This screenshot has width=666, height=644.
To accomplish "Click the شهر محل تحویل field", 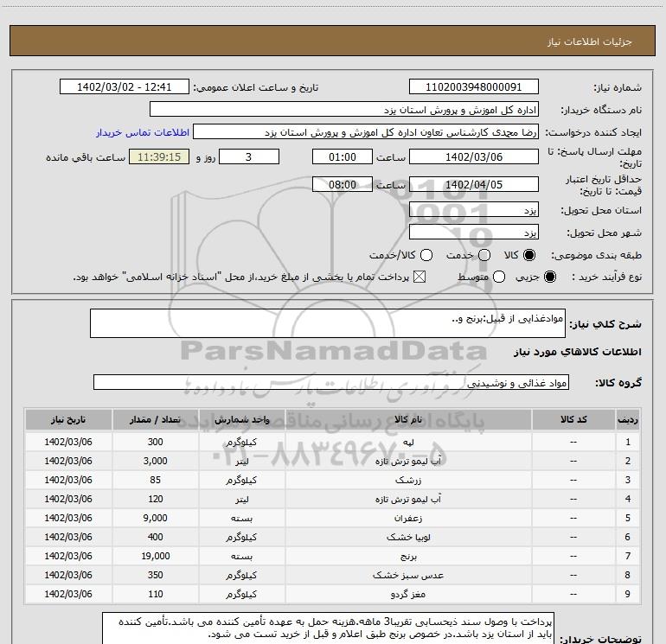I will coord(474,232).
